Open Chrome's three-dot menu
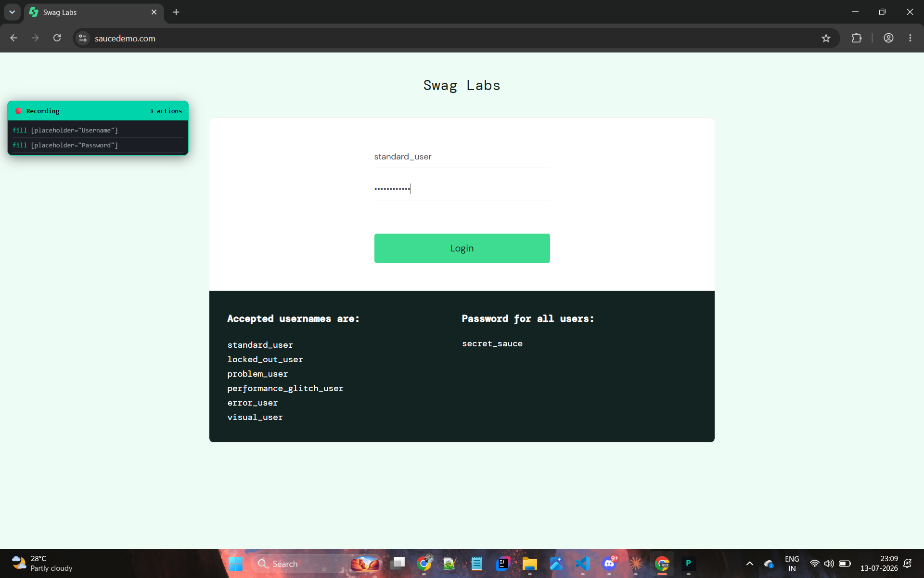This screenshot has width=924, height=578. 910,38
